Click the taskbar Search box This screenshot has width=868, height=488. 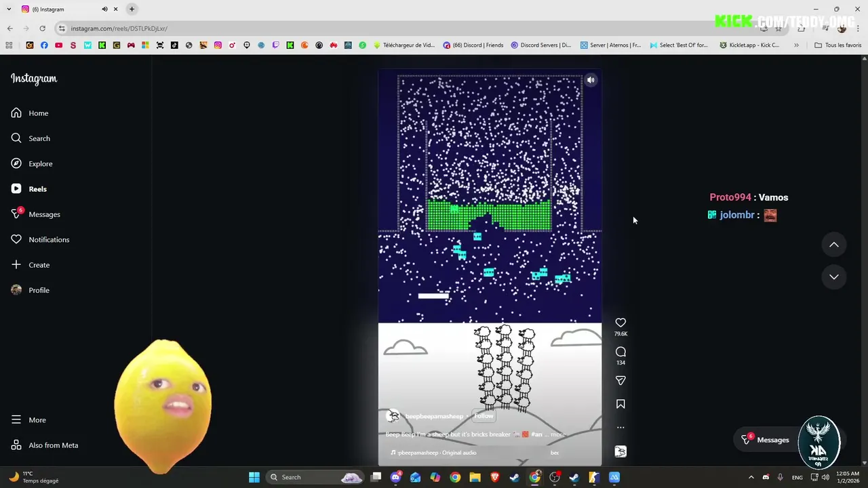315,477
